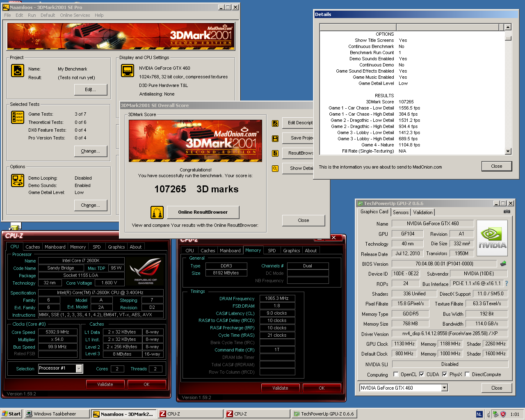Viewport: 525px width, 420px height.
Task: Click the yellow icon left of Online ResultBrowser
Action: [x=157, y=212]
